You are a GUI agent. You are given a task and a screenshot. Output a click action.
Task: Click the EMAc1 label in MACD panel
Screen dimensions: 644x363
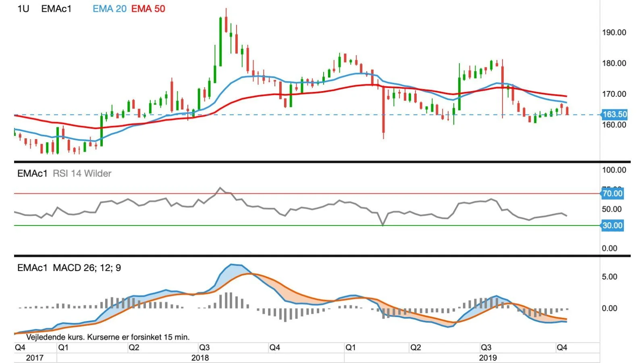32,268
